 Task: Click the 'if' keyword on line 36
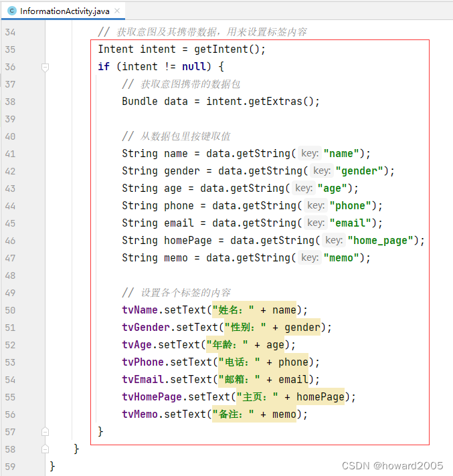click(104, 66)
